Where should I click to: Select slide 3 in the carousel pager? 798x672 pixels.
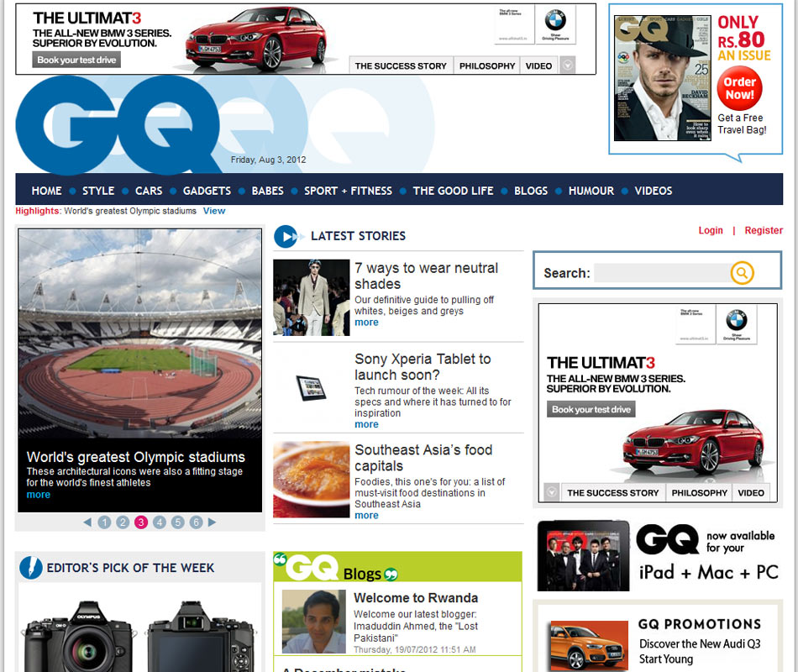pyautogui.click(x=141, y=522)
